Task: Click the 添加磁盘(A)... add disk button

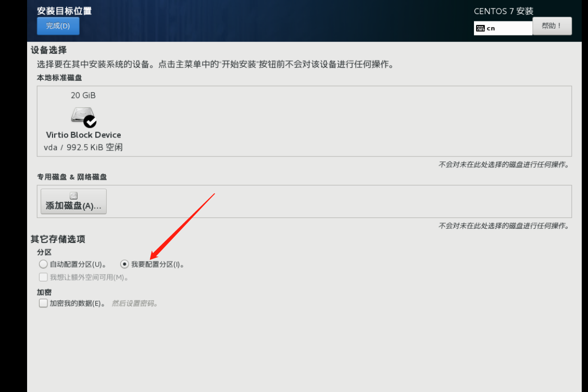Action: (73, 202)
